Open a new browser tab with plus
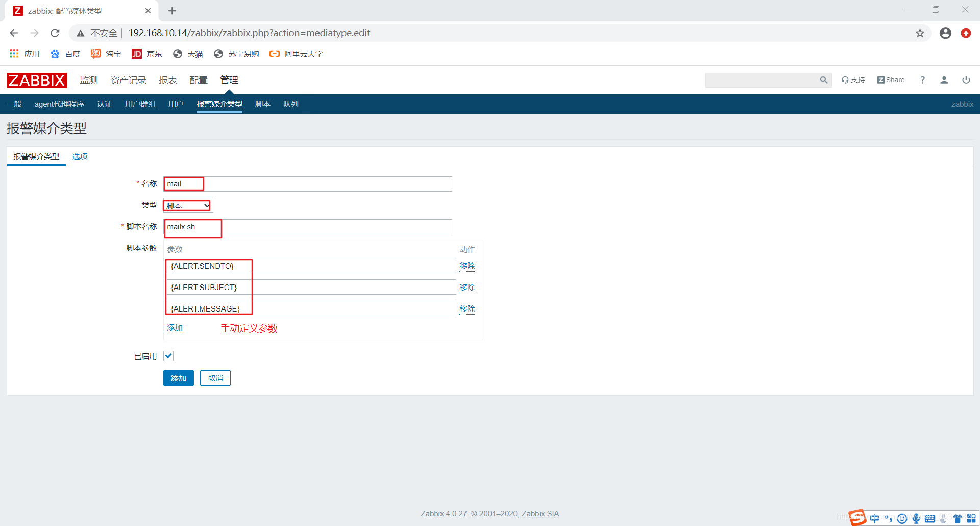Screen dimensions: 980x526 [172, 11]
